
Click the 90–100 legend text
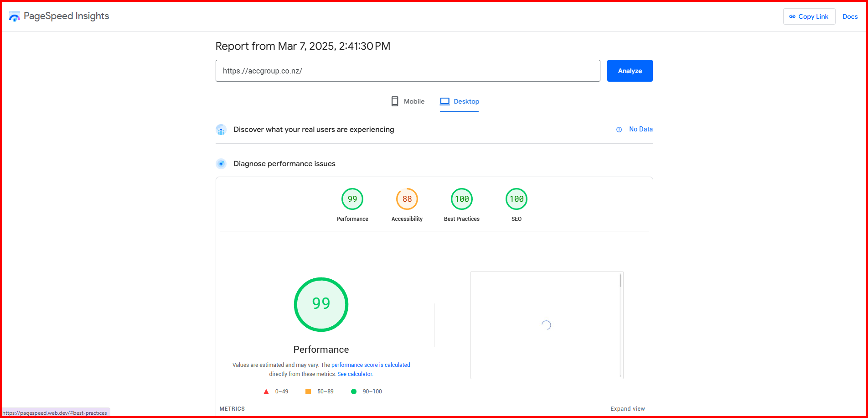[372, 392]
